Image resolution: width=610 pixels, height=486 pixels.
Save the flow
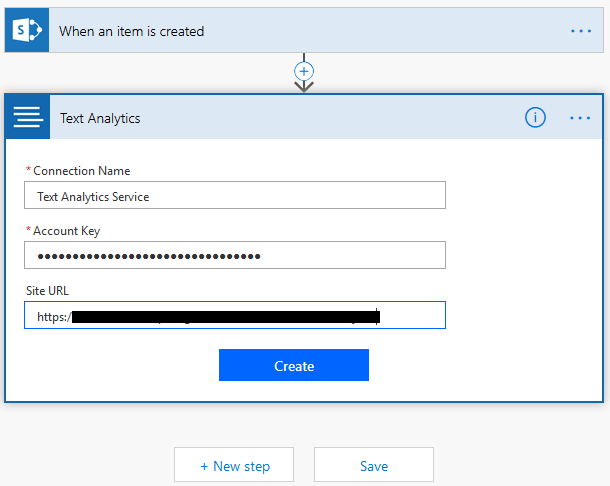tap(374, 465)
